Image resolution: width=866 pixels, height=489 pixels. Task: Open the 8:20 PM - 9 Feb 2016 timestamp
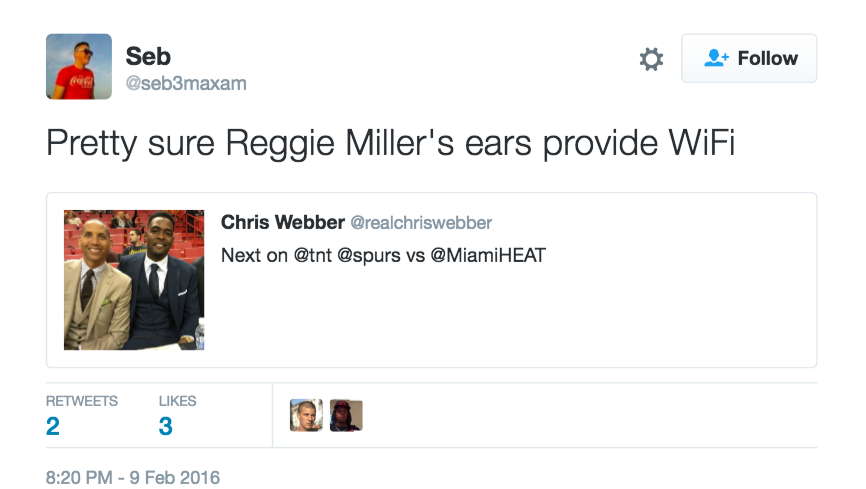tap(133, 477)
